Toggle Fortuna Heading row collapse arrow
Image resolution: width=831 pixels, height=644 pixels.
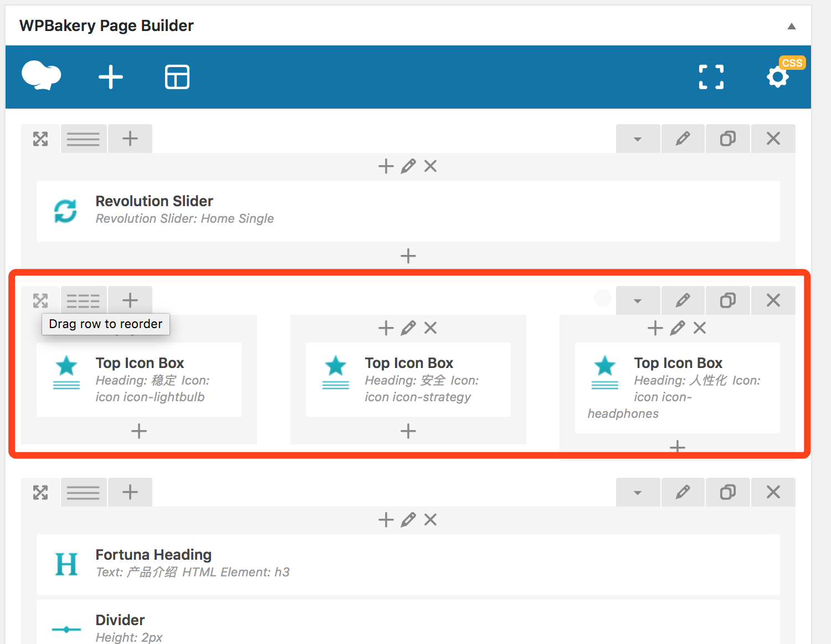coord(638,492)
